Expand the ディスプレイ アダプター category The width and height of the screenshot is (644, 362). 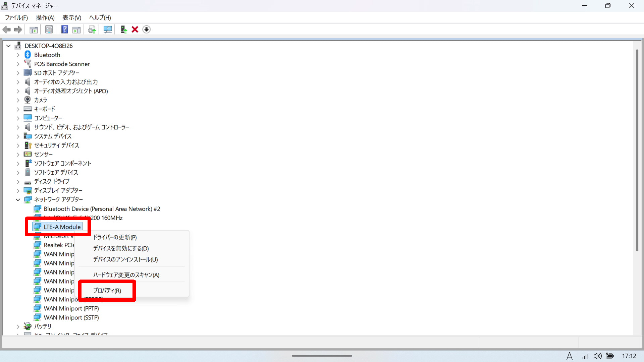pyautogui.click(x=18, y=191)
